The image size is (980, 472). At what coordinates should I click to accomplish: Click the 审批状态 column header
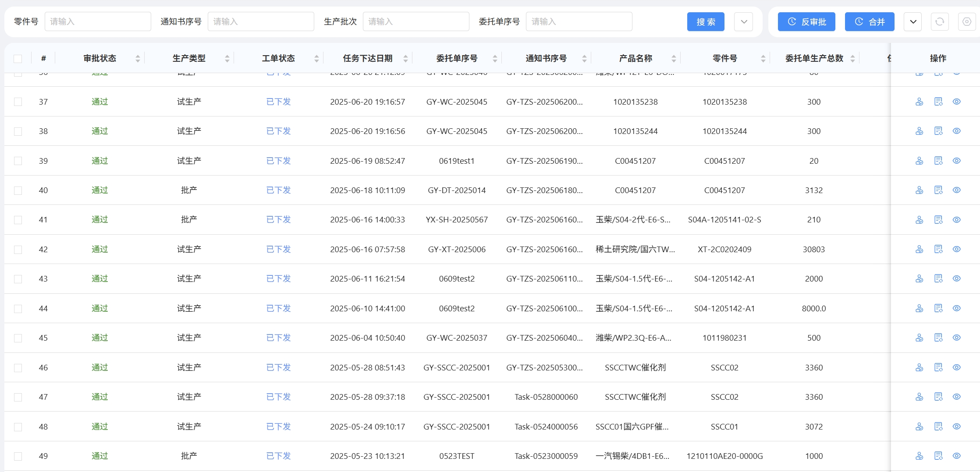tap(100, 58)
